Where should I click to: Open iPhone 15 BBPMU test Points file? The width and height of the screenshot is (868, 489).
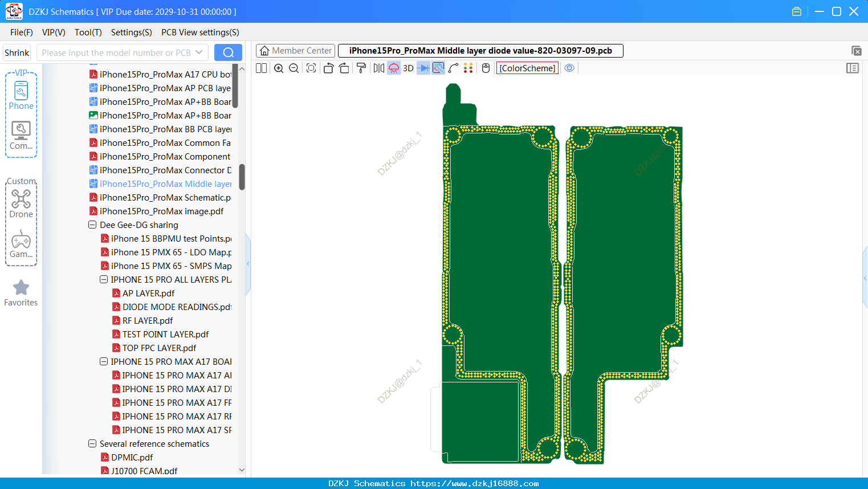tap(166, 238)
